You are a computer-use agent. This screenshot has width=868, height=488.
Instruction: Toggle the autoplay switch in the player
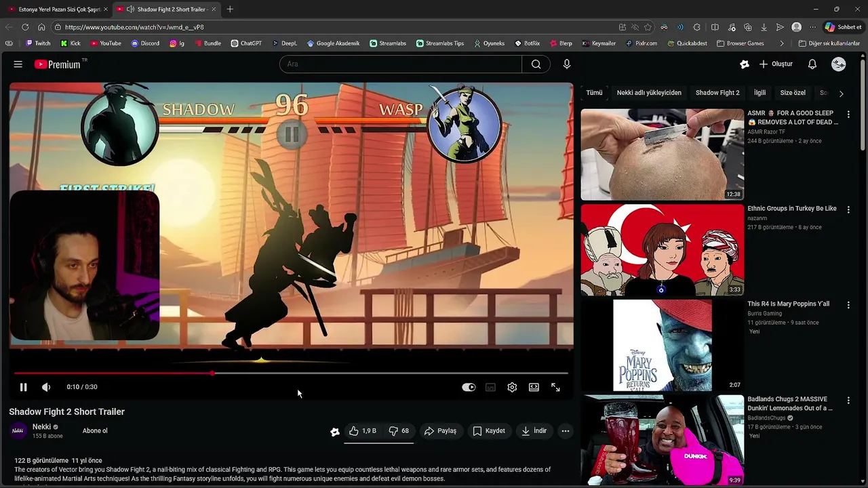(469, 387)
